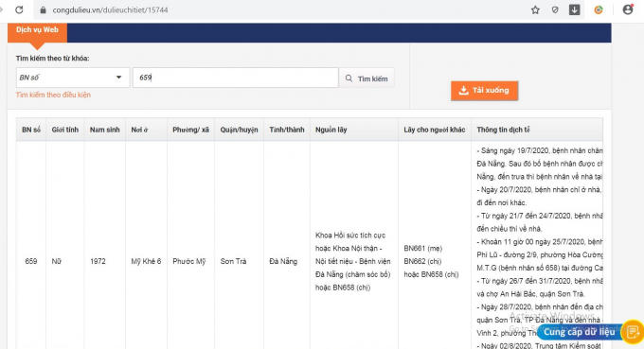
Task: Open the shield extension icon
Action: 555,9
